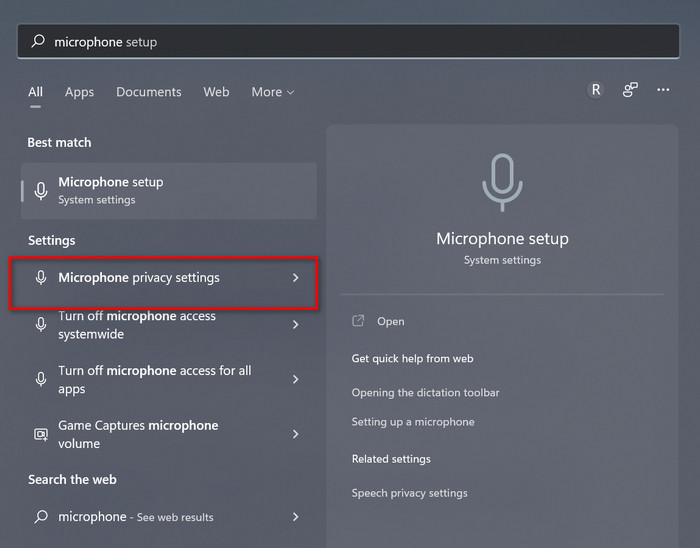The width and height of the screenshot is (700, 548).
Task: Expand chevron for microphone web results
Action: (296, 517)
